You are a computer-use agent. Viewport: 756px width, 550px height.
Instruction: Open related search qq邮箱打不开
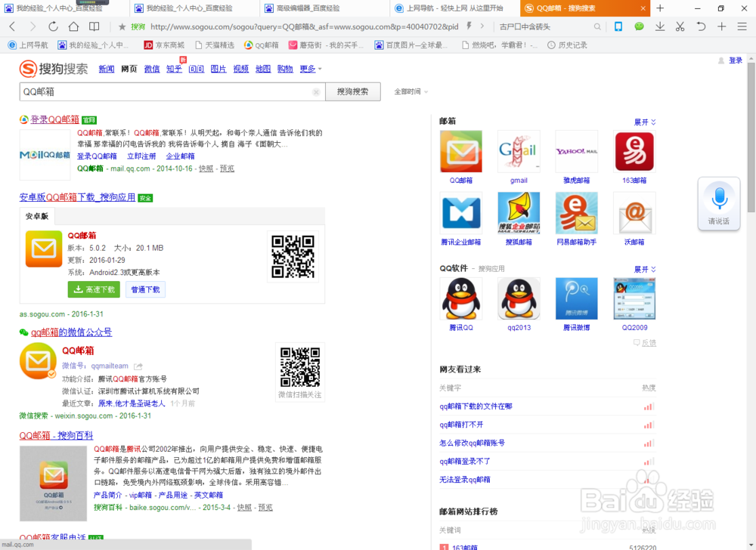(x=461, y=425)
